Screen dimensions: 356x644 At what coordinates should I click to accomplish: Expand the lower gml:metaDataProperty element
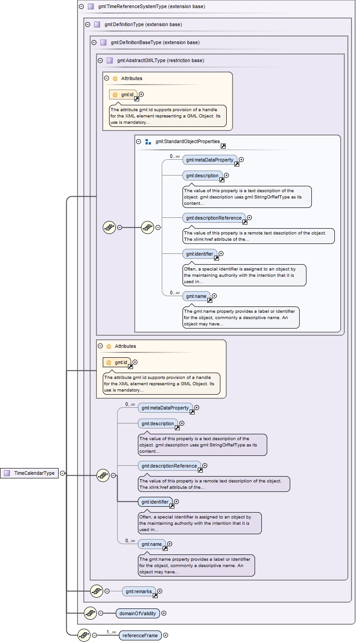pyautogui.click(x=196, y=408)
